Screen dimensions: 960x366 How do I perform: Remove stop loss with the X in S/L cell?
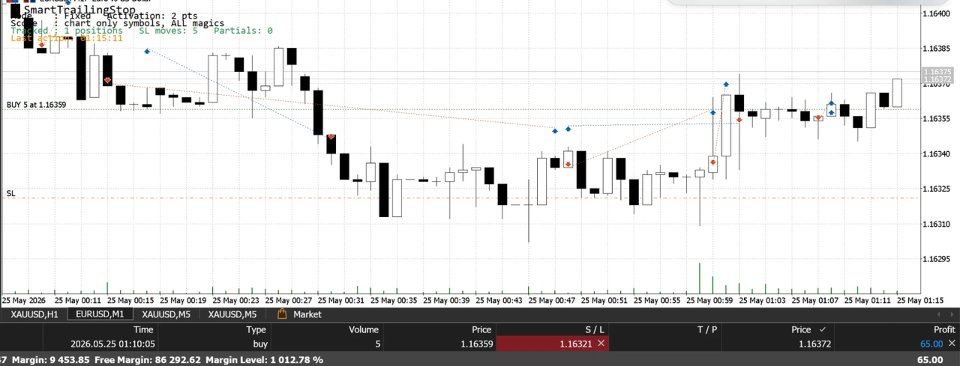pyautogui.click(x=601, y=343)
